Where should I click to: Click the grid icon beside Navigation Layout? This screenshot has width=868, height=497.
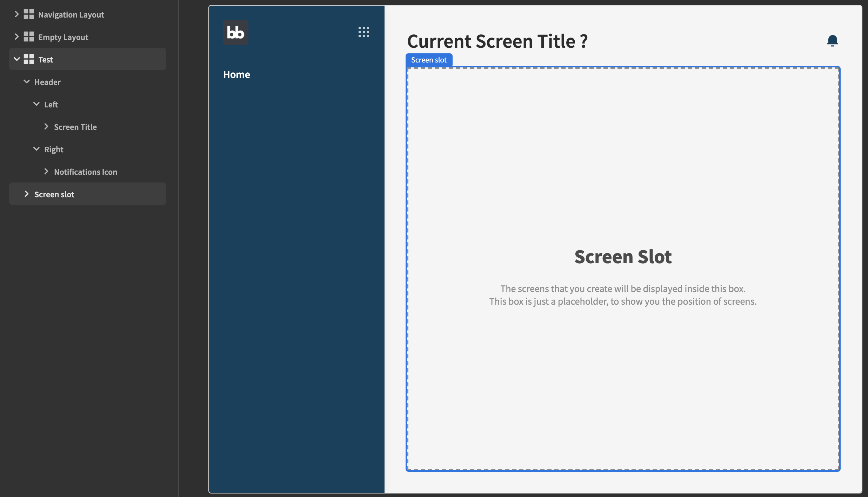coord(29,14)
